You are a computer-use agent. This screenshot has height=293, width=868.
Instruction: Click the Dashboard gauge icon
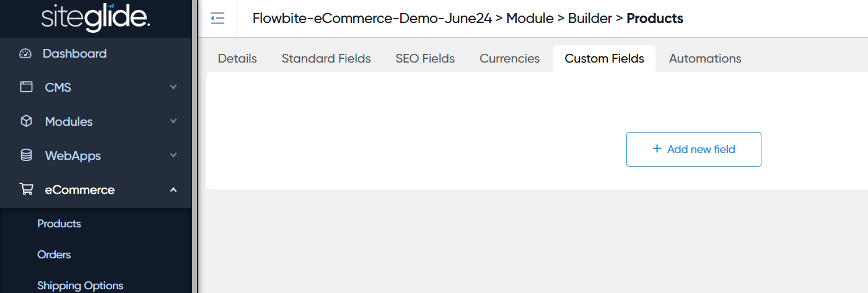pyautogui.click(x=25, y=53)
